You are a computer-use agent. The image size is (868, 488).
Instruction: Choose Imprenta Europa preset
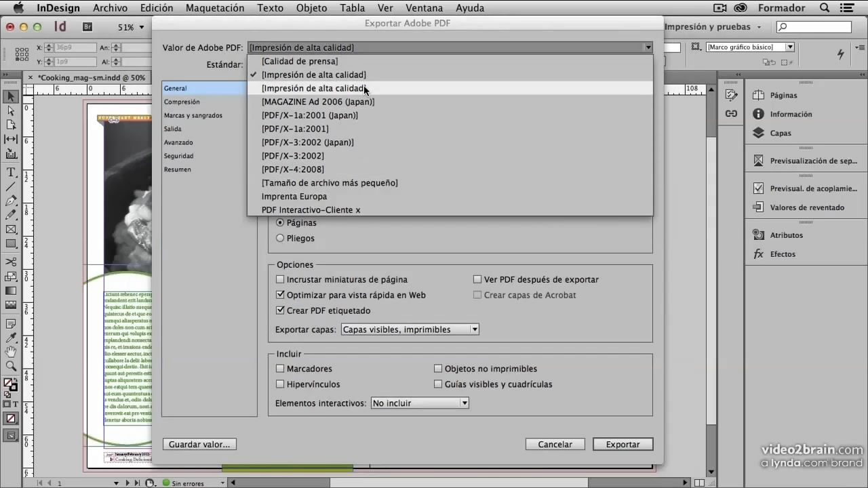(450, 197)
